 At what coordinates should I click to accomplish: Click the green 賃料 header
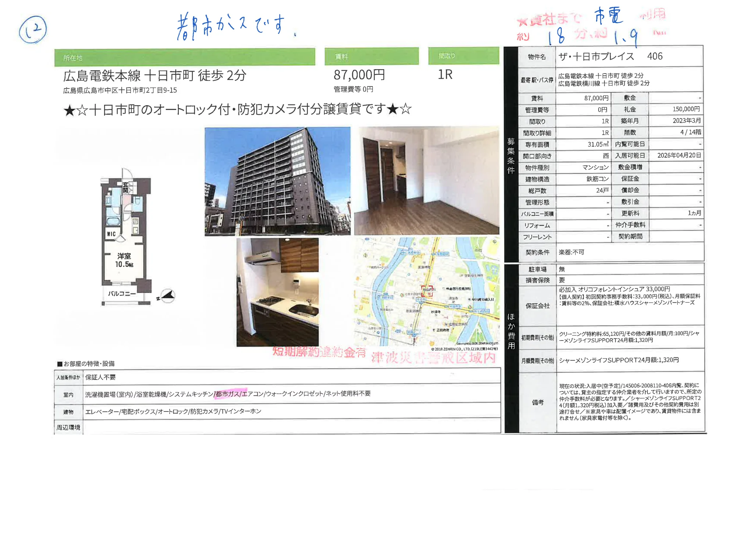click(x=371, y=56)
